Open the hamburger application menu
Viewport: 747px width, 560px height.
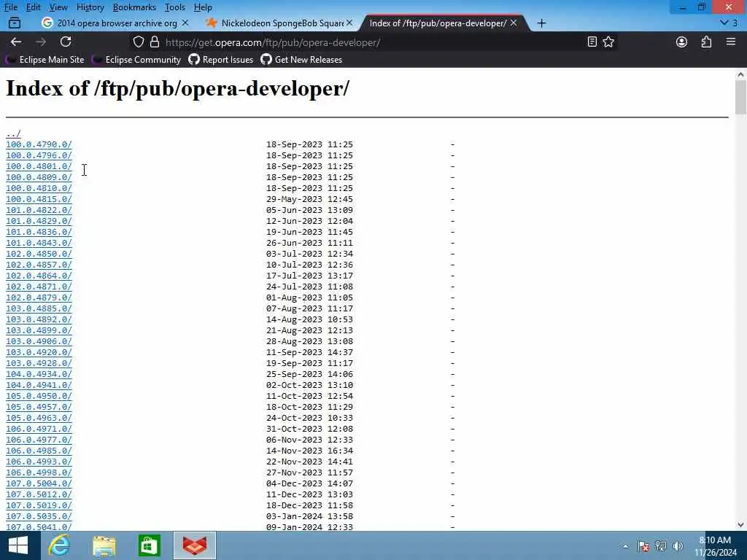pyautogui.click(x=731, y=42)
